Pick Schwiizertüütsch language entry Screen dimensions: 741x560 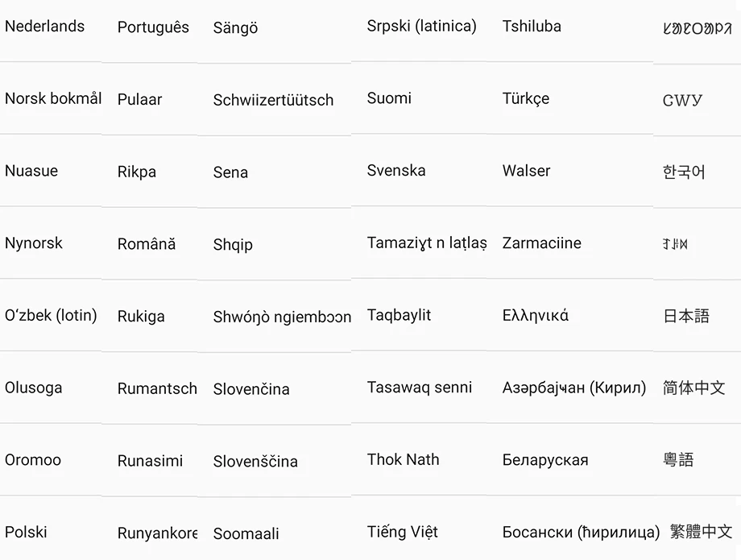click(x=273, y=100)
